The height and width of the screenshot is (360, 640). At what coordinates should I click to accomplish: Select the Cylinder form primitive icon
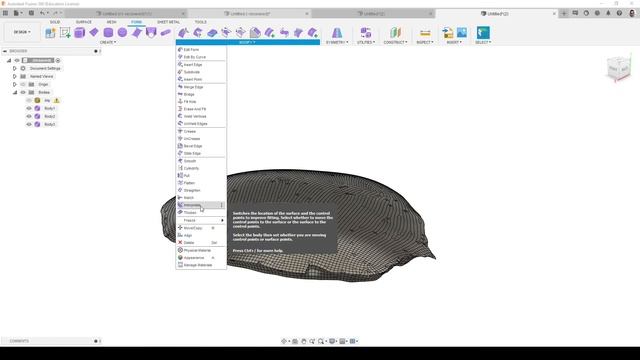click(x=108, y=33)
